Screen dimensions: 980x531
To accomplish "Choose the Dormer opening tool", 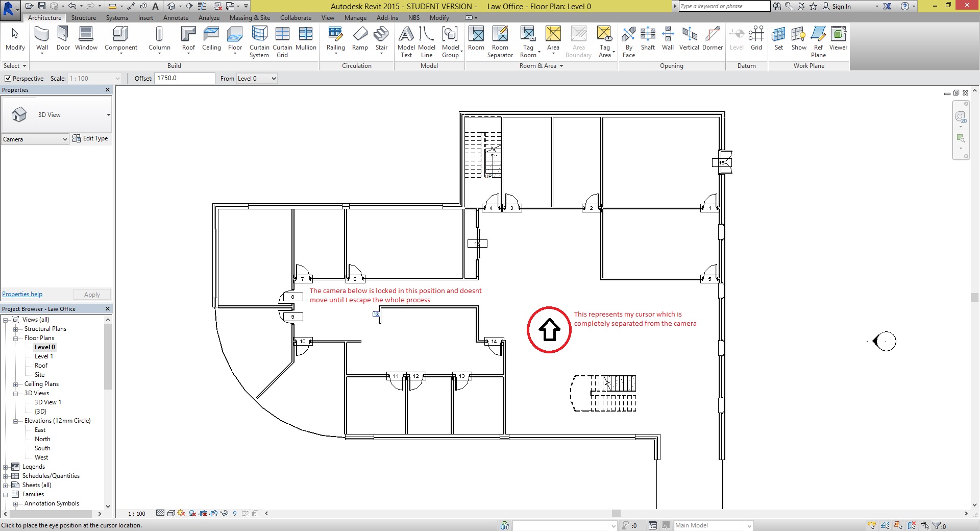I will click(x=713, y=39).
